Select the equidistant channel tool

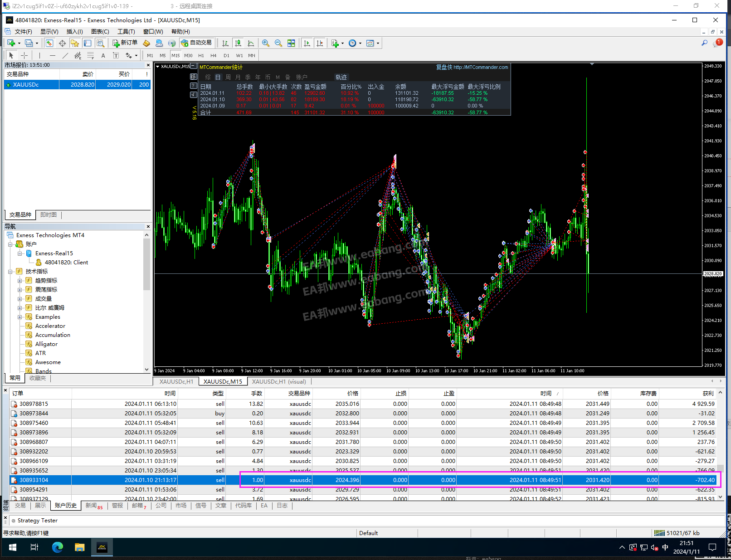[x=78, y=55]
